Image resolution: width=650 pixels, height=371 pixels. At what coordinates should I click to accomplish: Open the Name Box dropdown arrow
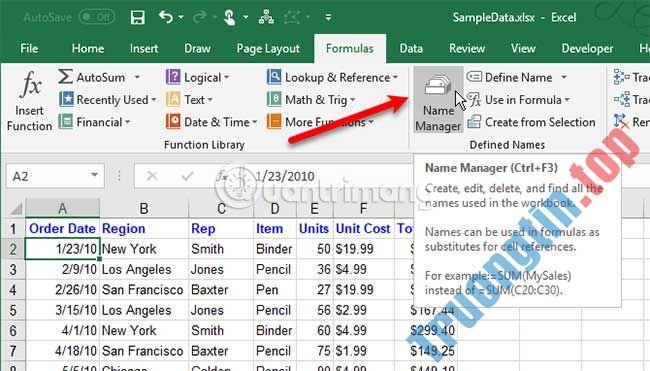(x=95, y=176)
